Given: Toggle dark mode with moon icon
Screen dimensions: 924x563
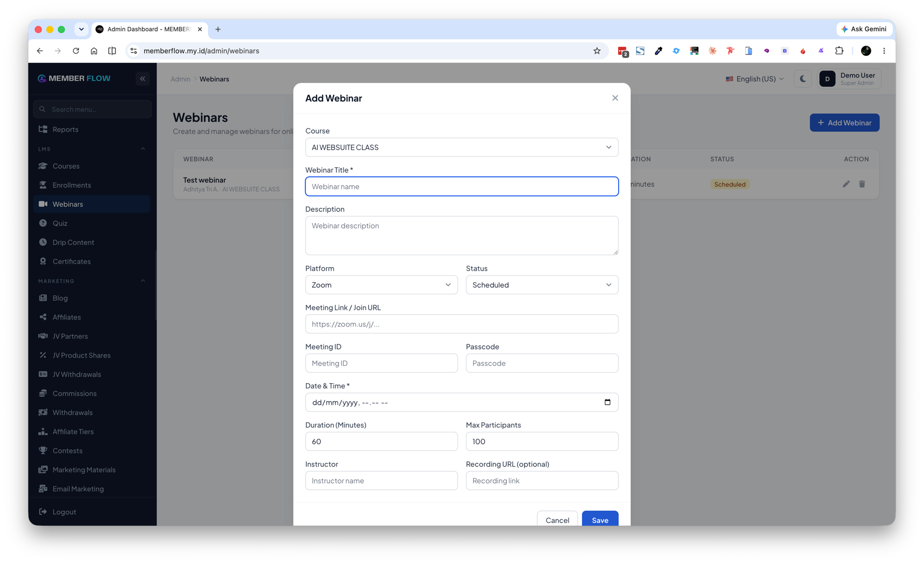Looking at the screenshot, I should [802, 79].
